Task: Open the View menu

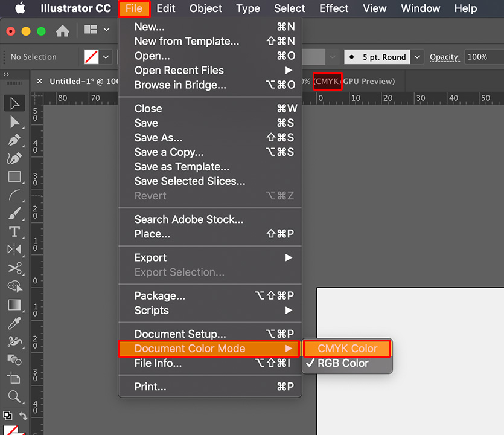Action: coord(375,8)
